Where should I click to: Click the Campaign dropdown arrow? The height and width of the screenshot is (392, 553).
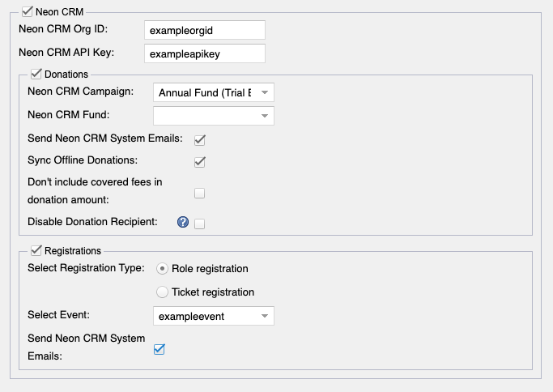[265, 92]
